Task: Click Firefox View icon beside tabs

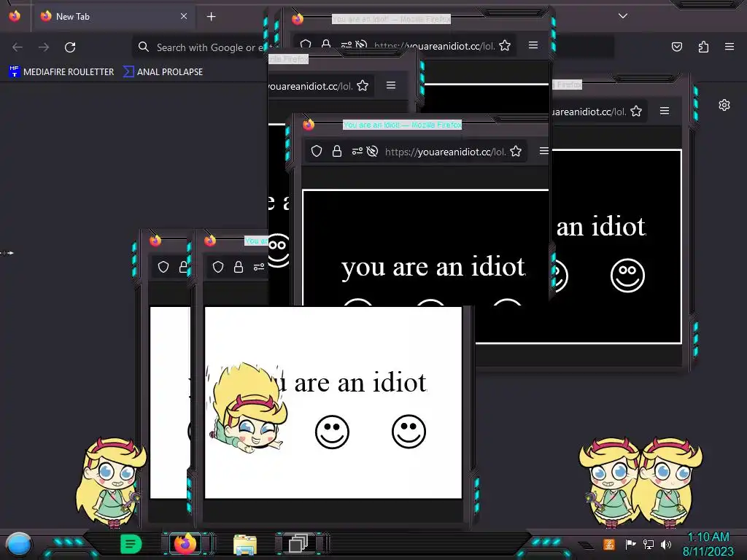Action: (15, 16)
